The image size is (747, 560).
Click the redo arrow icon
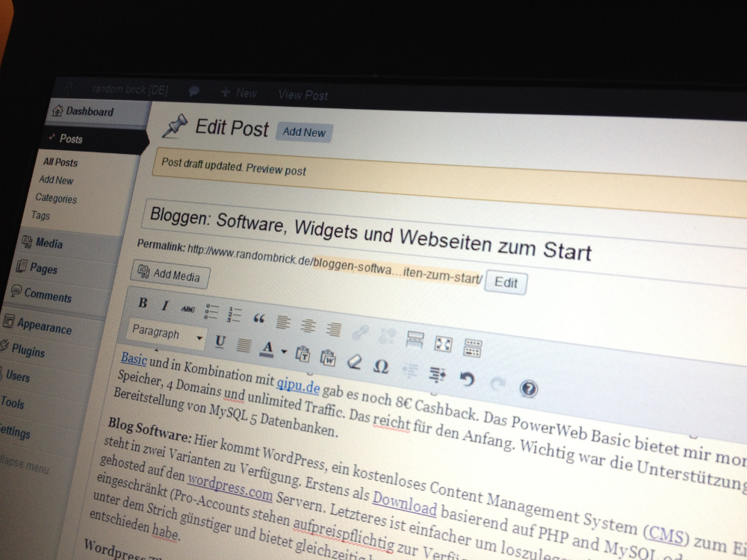tap(498, 384)
